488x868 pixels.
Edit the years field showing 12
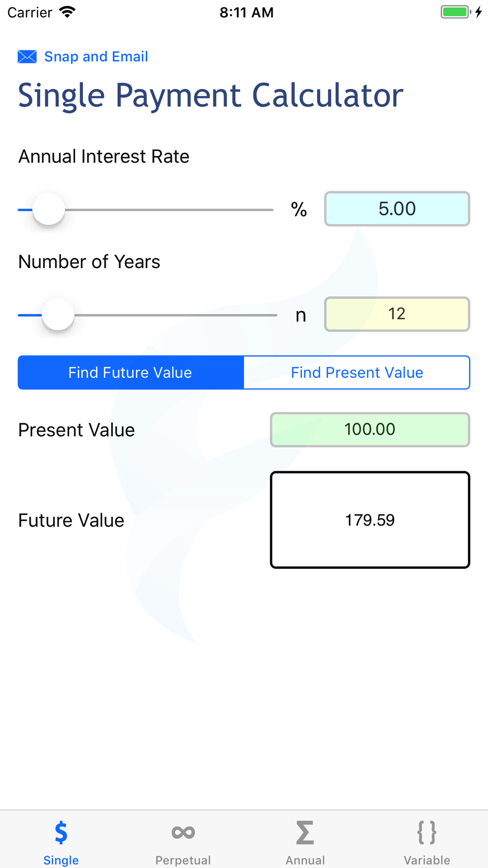click(x=397, y=314)
